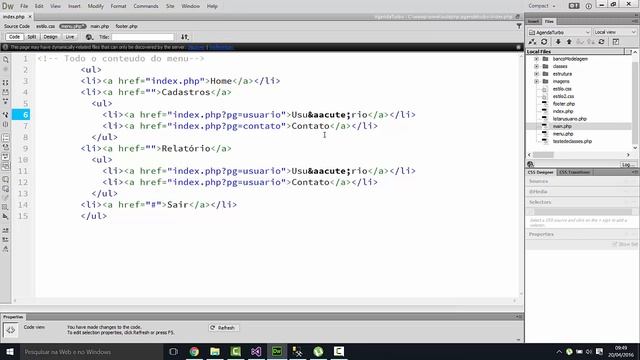The image size is (640, 360).
Task: Open Visual Studio from the taskbar
Action: tap(256, 351)
